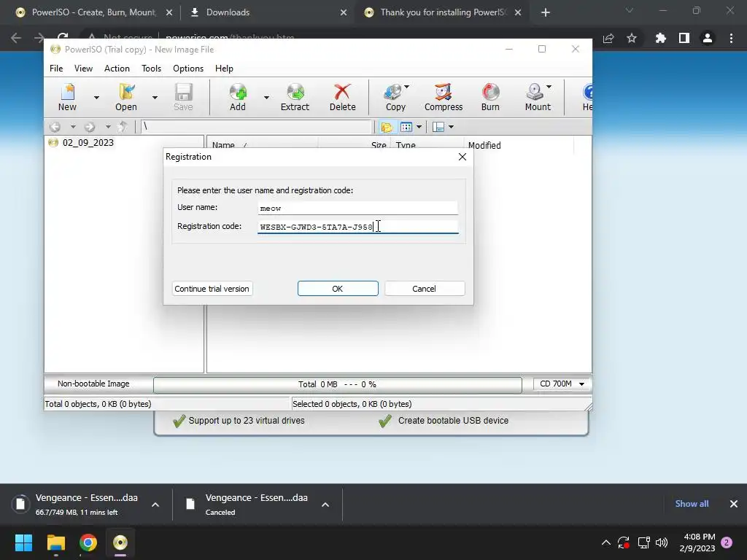Click the Chrome share page icon
Screen dimensions: 747x560
tap(608, 38)
